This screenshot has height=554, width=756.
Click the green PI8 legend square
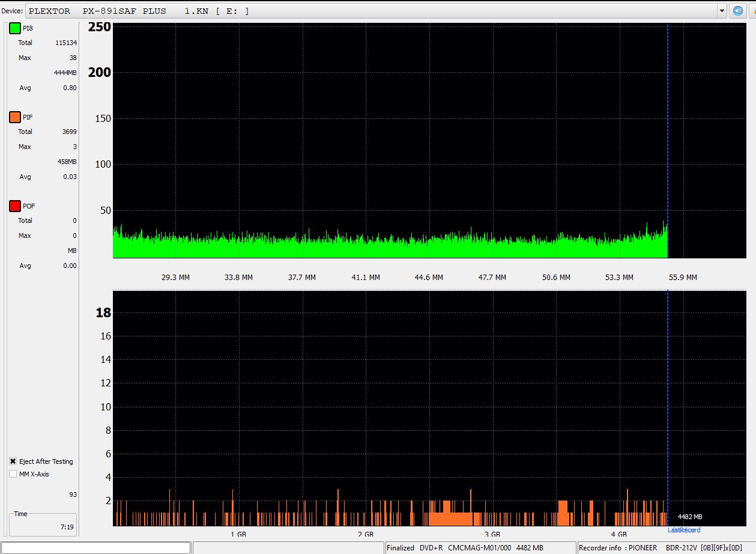(15, 28)
